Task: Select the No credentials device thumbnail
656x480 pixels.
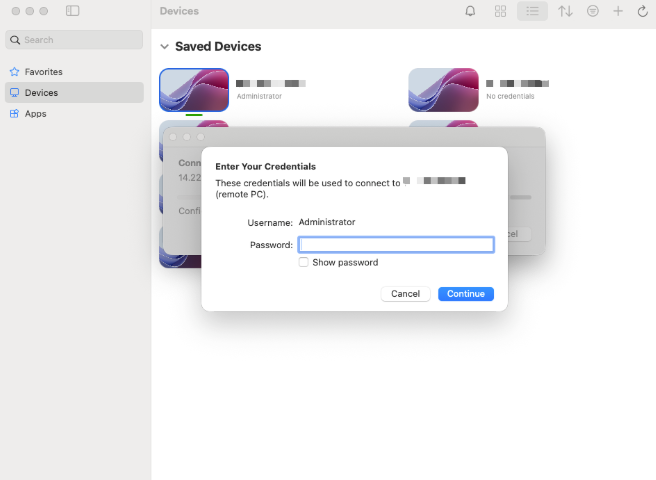Action: click(443, 90)
